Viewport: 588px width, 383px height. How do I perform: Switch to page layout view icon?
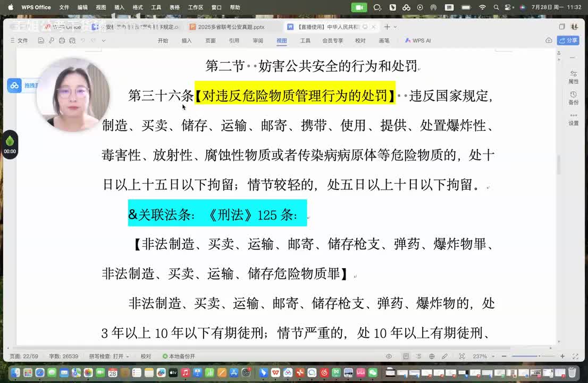click(406, 356)
